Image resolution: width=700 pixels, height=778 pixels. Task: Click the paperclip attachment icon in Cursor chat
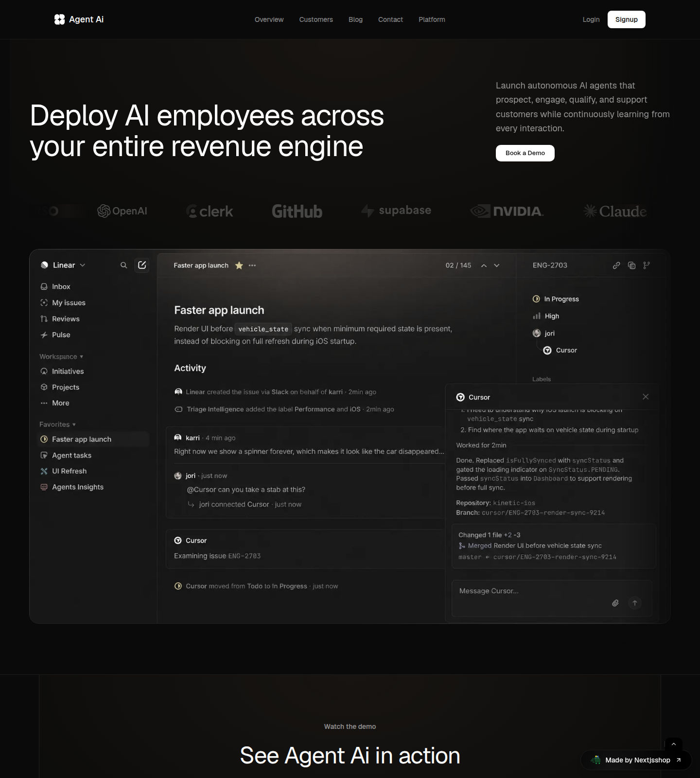615,603
